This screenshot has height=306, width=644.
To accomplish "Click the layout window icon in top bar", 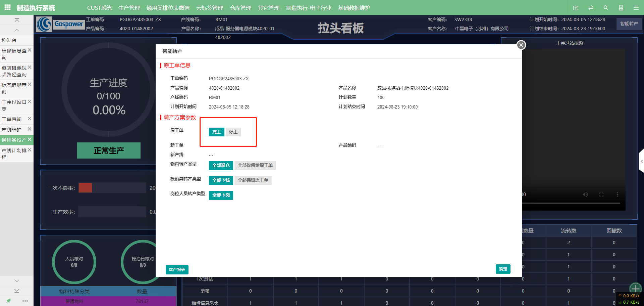I will pos(576,8).
